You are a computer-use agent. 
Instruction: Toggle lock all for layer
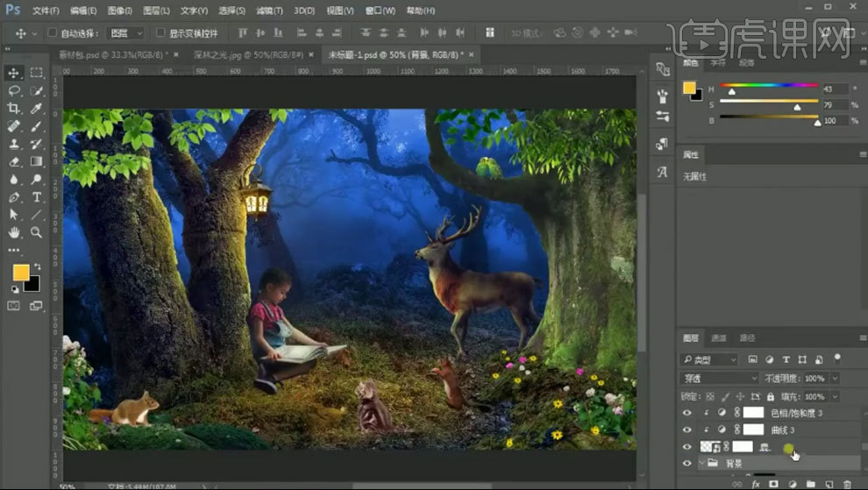click(x=771, y=396)
